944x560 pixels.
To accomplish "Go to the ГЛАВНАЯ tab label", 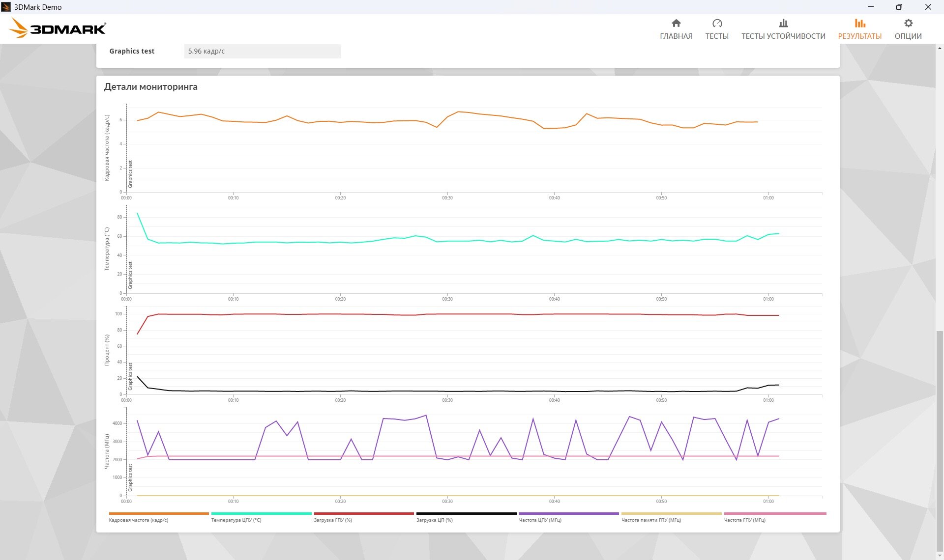I will (x=676, y=36).
